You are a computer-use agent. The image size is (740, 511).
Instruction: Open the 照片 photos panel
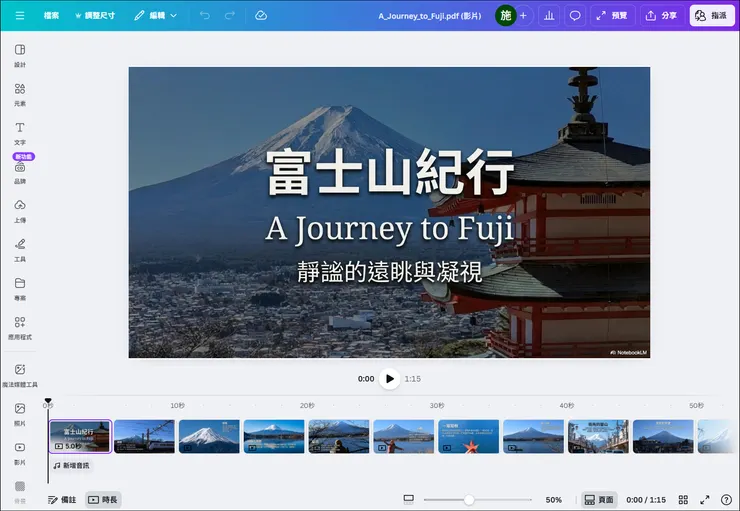(20, 414)
